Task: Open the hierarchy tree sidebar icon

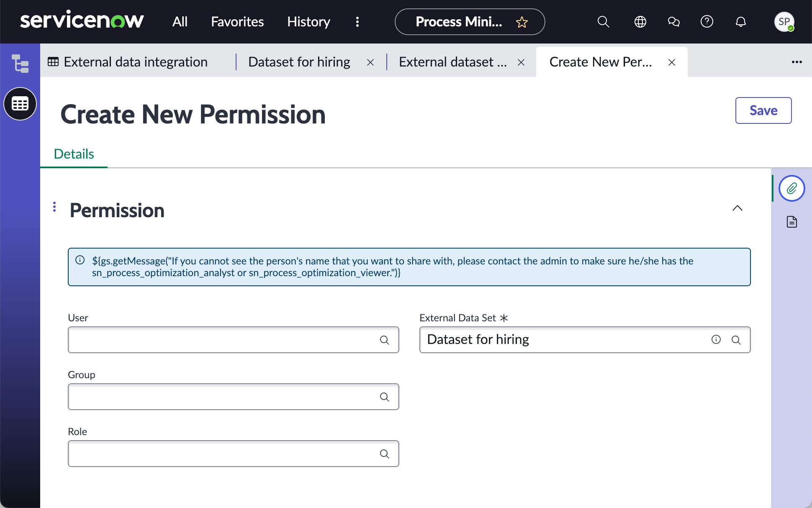Action: [20, 64]
